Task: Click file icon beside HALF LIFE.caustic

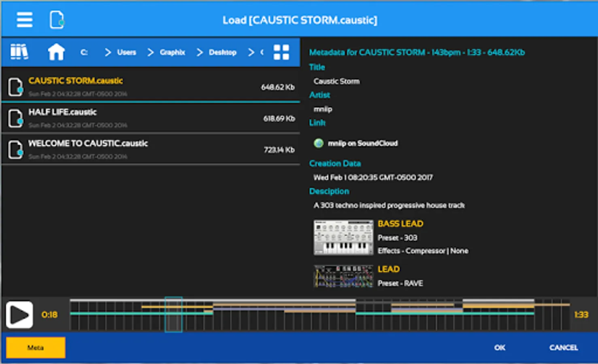Action: point(16,118)
